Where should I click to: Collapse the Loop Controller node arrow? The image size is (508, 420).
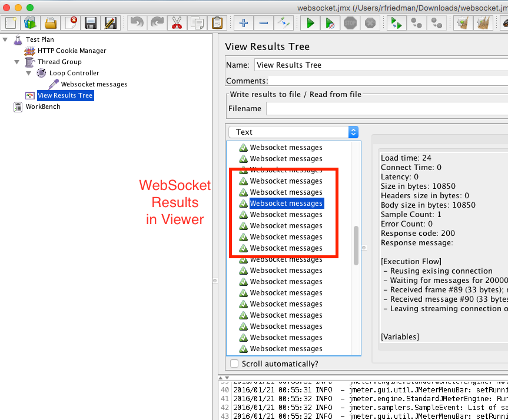click(29, 73)
